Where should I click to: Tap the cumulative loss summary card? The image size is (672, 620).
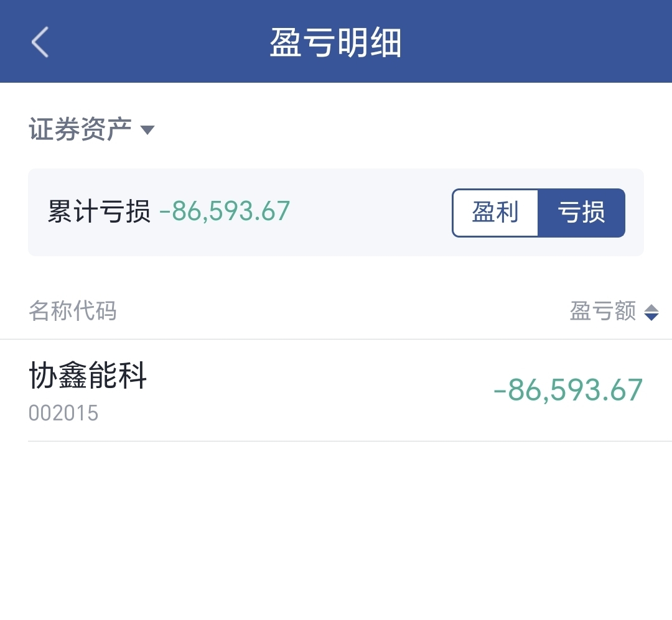coord(336,213)
